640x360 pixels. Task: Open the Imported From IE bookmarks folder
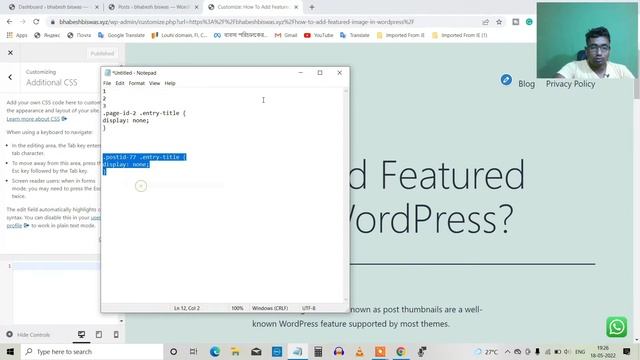400,36
